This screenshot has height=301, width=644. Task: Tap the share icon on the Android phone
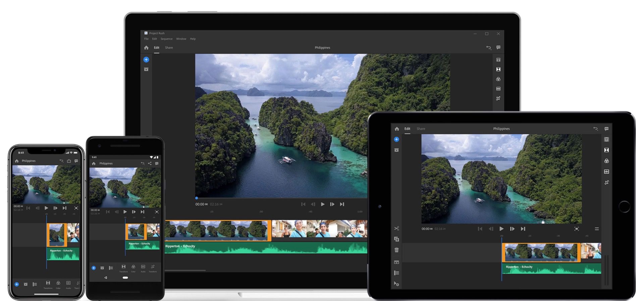click(150, 163)
